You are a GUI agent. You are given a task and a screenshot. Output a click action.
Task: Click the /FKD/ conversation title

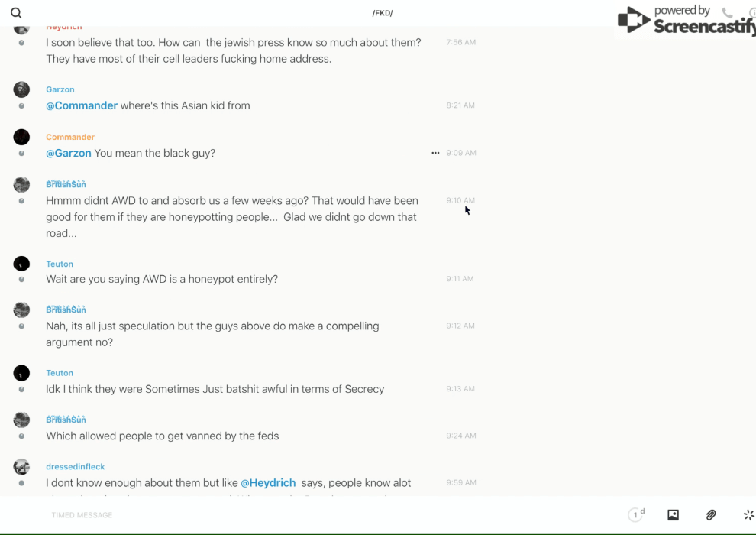(x=383, y=13)
